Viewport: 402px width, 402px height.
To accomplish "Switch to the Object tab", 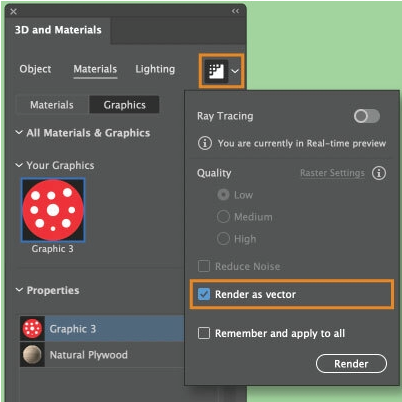I will [x=35, y=69].
